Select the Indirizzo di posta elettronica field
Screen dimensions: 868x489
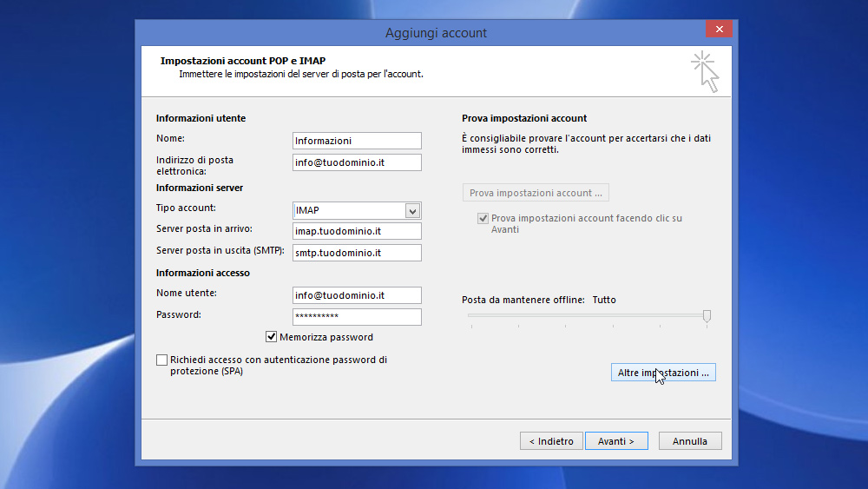pyautogui.click(x=357, y=162)
